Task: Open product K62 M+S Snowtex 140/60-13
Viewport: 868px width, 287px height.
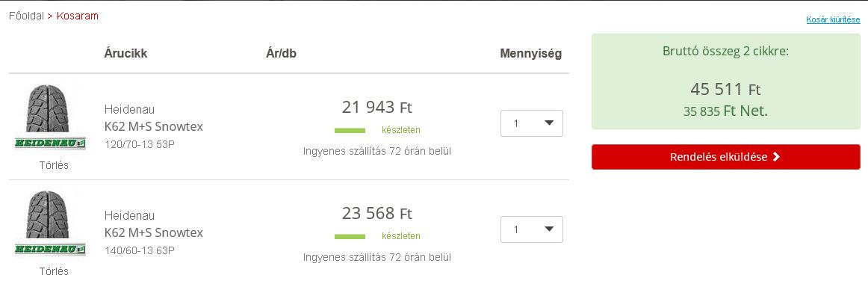Action: point(153,232)
